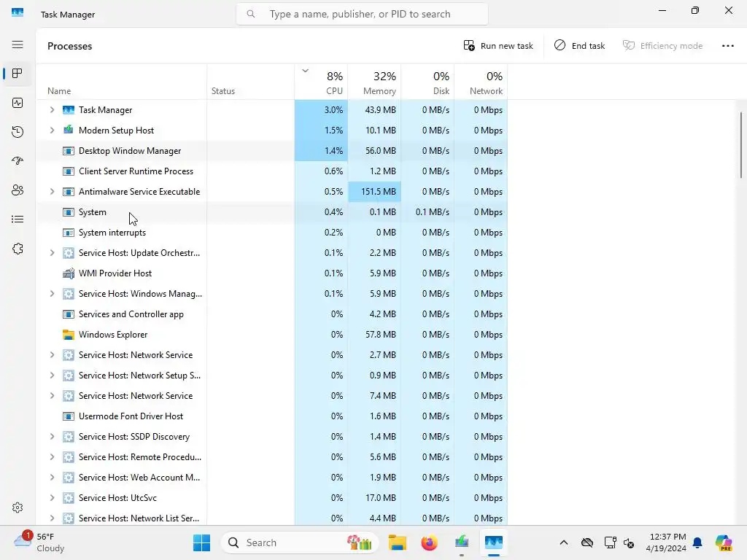Click the Task Manager taskbar icon
The width and height of the screenshot is (747, 560).
[x=494, y=542]
